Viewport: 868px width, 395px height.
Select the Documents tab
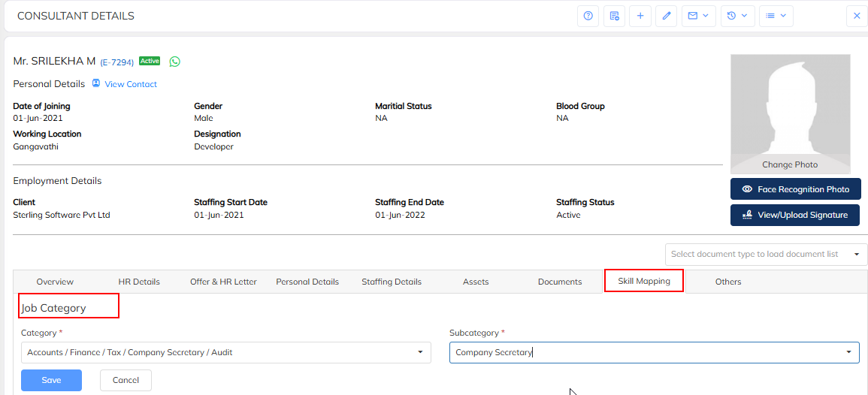(560, 282)
